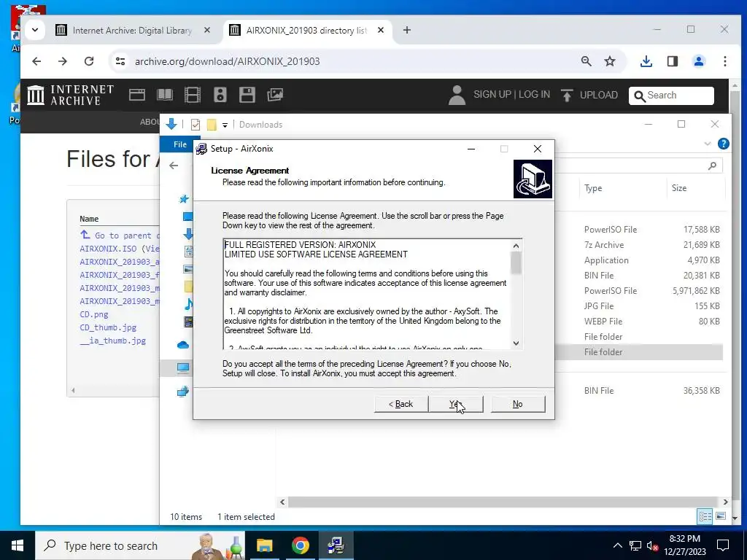Open the CD.png file link
747x560 pixels.
click(x=94, y=314)
